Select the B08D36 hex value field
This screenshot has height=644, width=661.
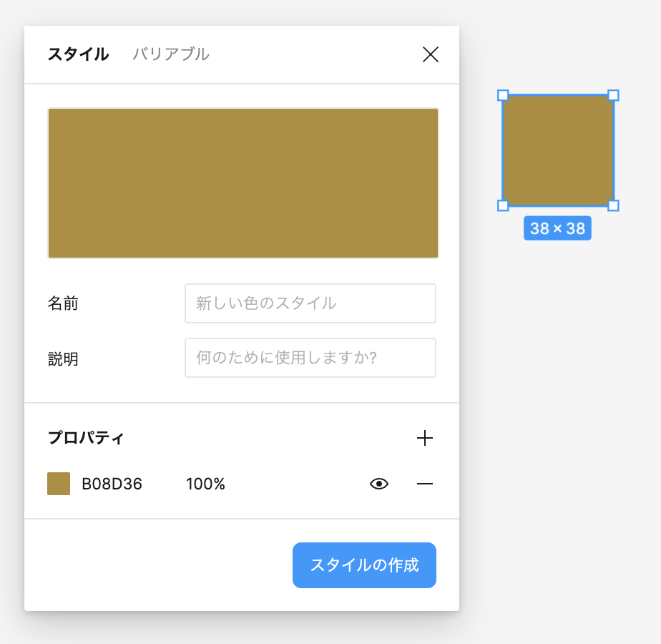coord(112,484)
